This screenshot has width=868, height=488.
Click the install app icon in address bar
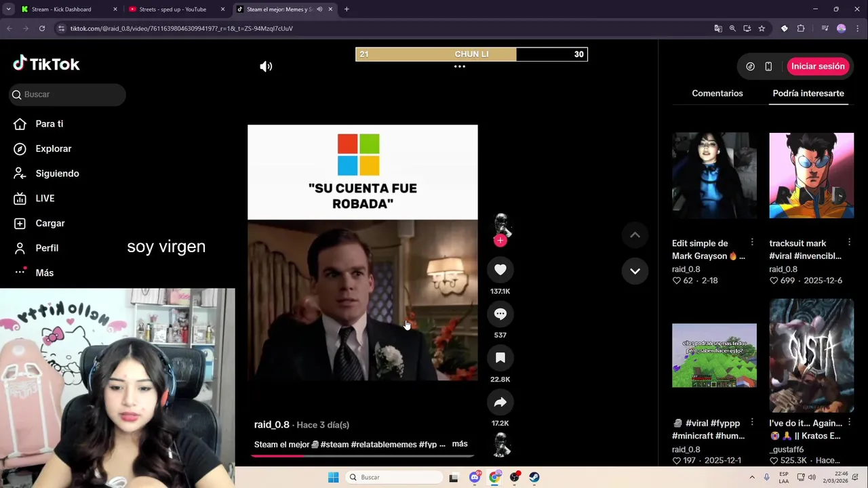pos(747,28)
